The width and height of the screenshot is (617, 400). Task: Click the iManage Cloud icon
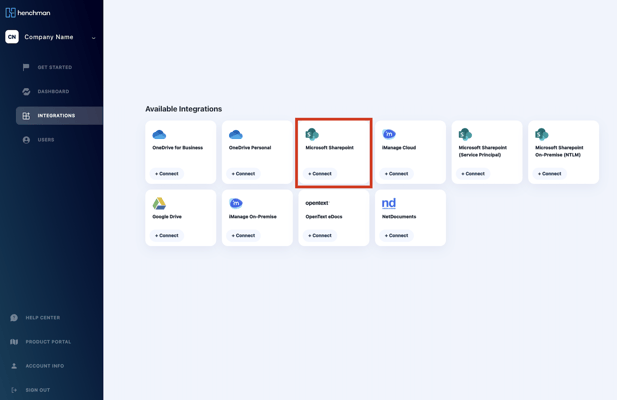[389, 134]
